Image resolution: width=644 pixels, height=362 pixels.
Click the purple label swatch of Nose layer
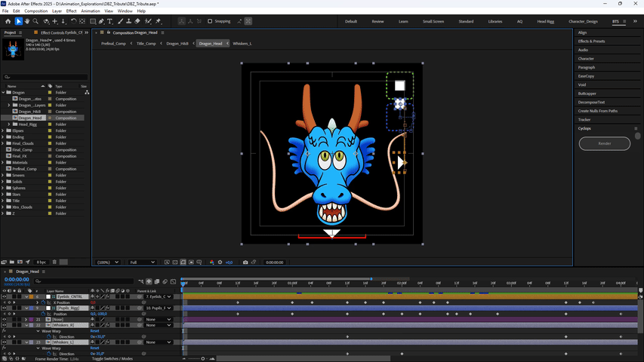pyautogui.click(x=31, y=319)
